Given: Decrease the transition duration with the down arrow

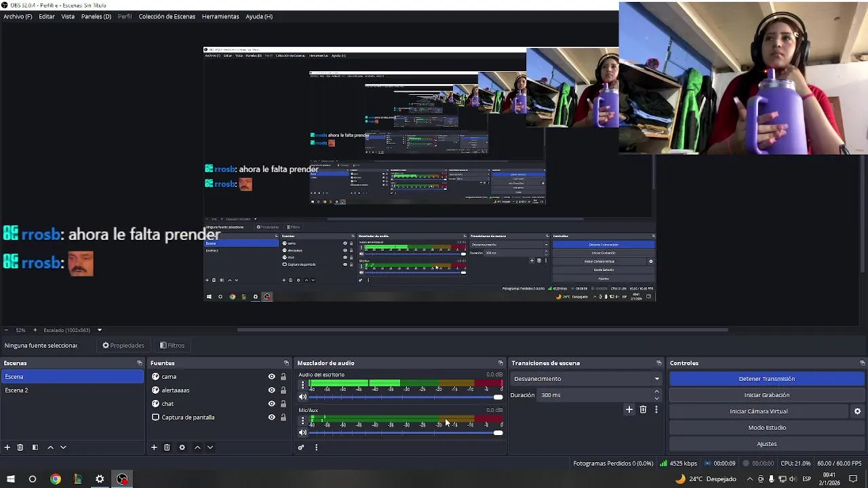Looking at the screenshot, I should click(656, 399).
